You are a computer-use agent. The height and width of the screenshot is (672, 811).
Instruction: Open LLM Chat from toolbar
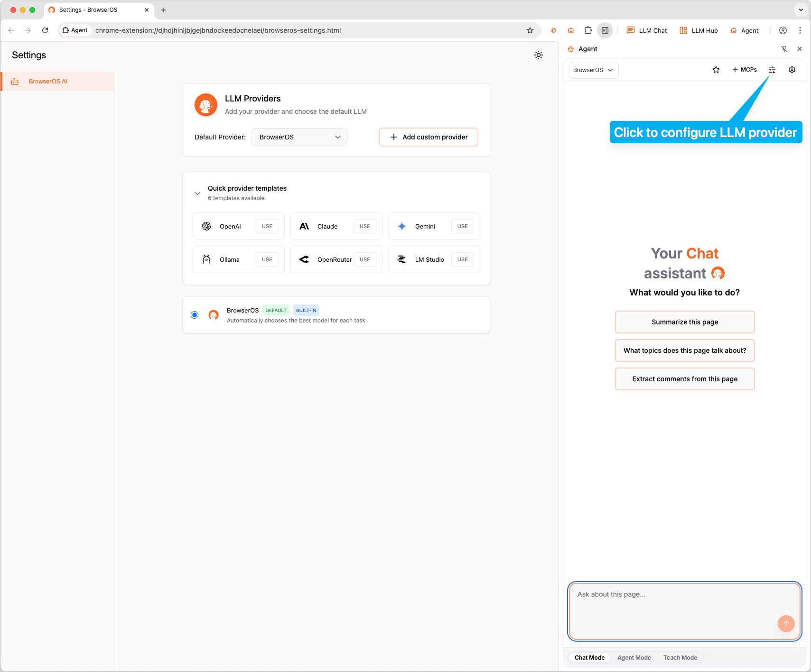tap(647, 30)
